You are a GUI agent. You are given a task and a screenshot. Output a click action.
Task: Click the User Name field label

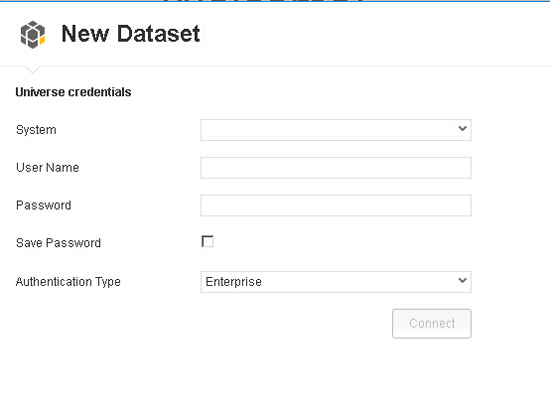click(47, 168)
